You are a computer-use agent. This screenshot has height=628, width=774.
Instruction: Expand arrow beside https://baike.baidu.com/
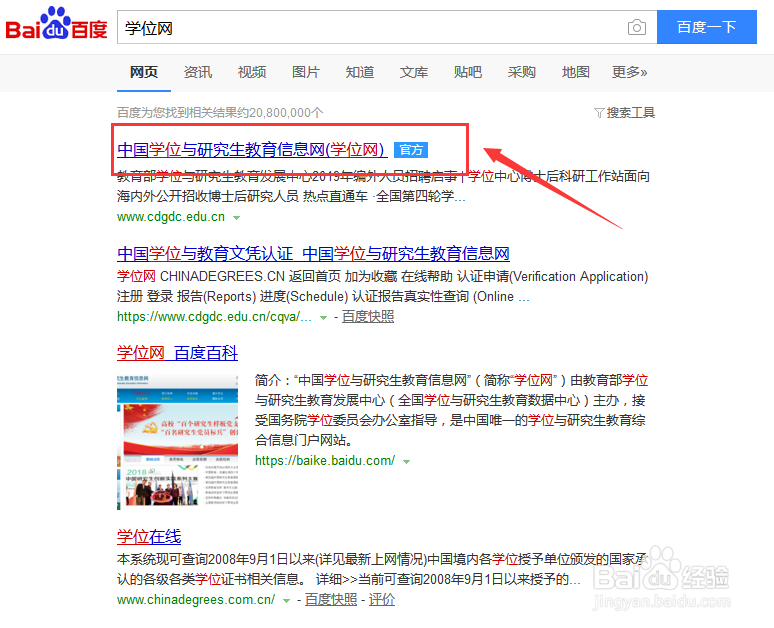[x=407, y=462]
